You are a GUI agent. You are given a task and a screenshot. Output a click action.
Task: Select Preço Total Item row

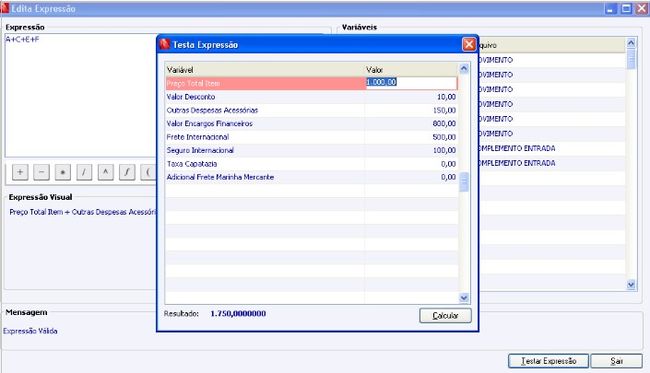pyautogui.click(x=312, y=83)
